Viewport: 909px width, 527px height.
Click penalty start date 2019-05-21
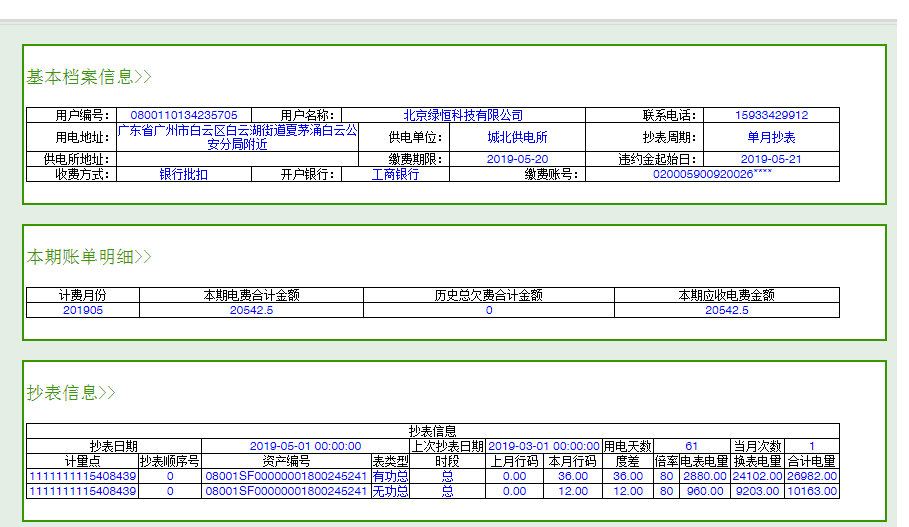(x=771, y=159)
